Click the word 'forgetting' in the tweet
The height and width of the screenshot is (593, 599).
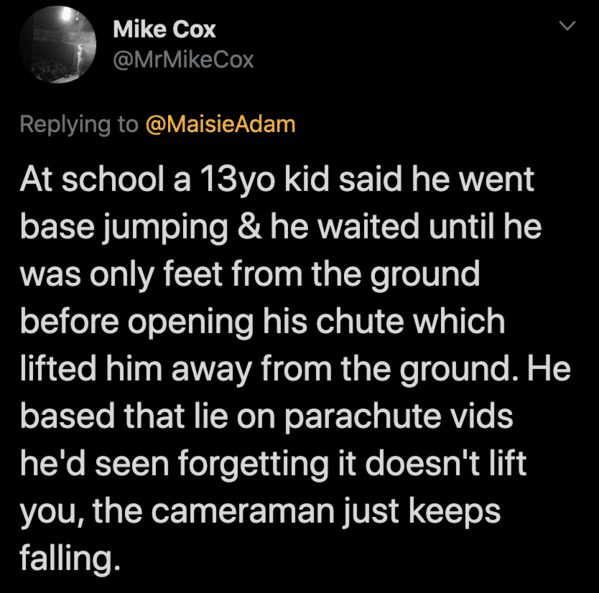pos(253,465)
